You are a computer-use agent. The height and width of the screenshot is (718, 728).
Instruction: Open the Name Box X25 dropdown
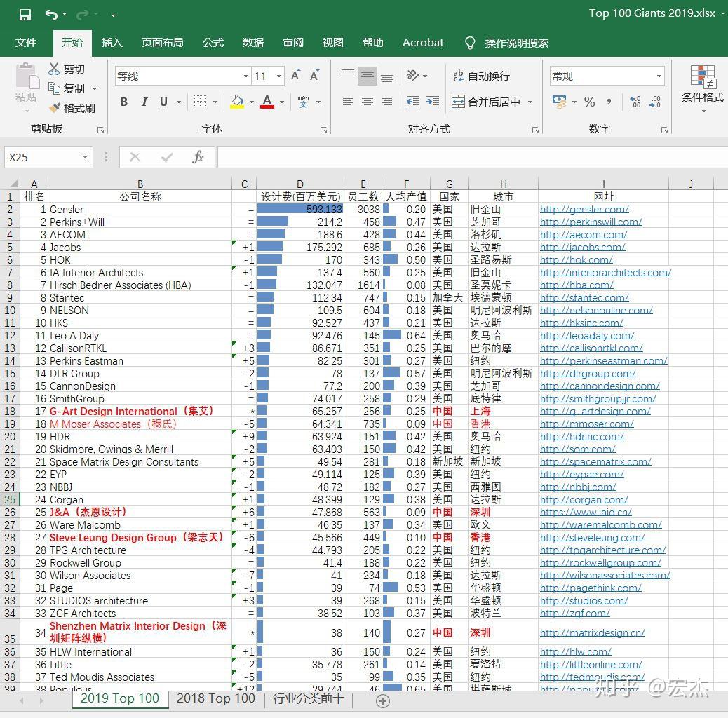click(x=85, y=157)
